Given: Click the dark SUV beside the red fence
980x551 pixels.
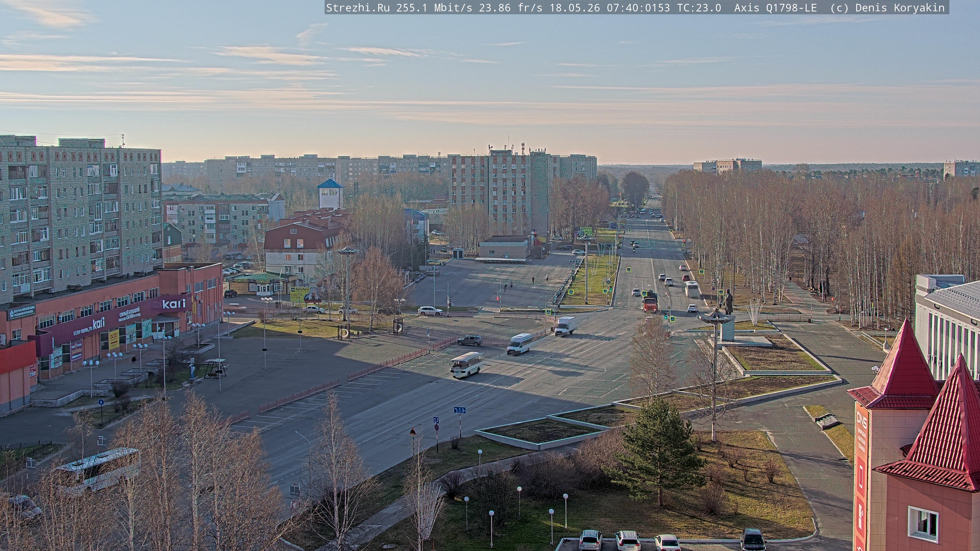Looking at the screenshot, I should pyautogui.click(x=470, y=340).
